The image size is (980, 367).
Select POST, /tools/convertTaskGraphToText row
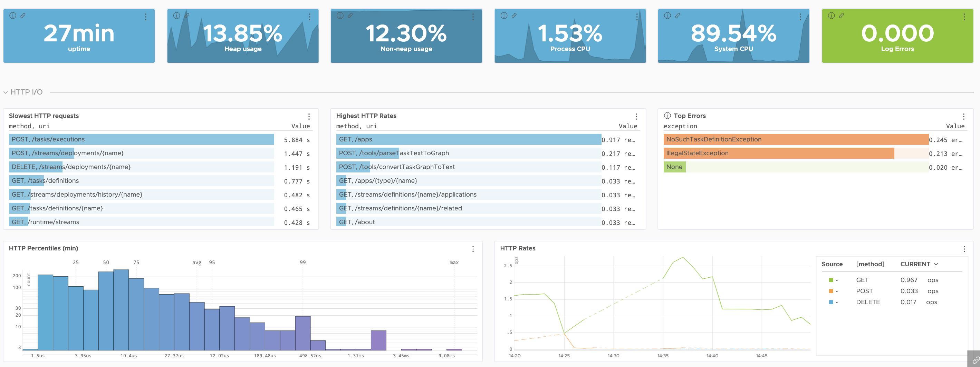tap(487, 167)
